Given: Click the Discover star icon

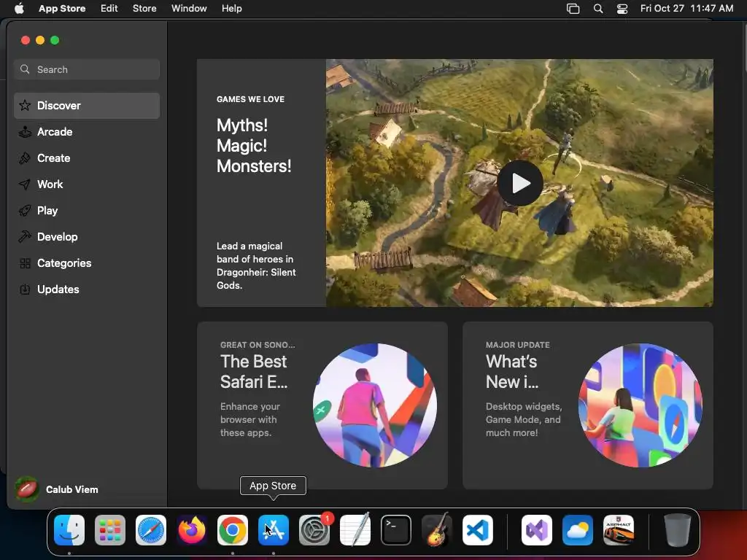Looking at the screenshot, I should tap(25, 106).
